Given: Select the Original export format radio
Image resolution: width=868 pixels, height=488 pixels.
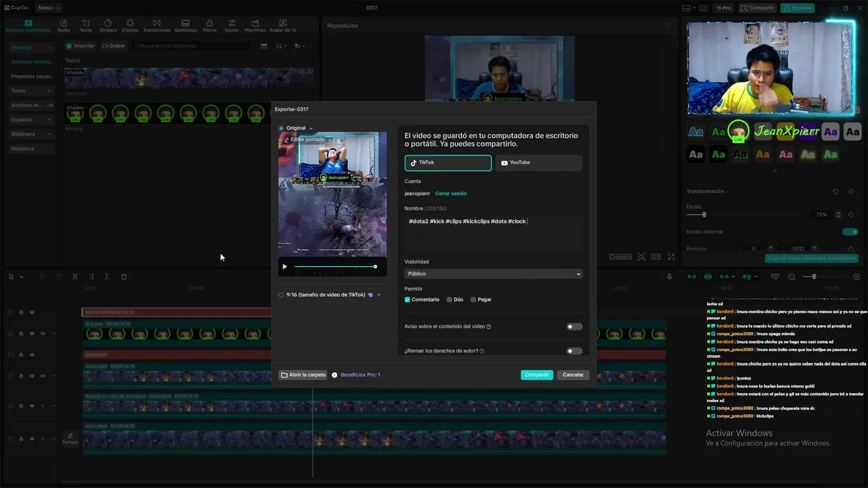Looking at the screenshot, I should click(x=281, y=128).
